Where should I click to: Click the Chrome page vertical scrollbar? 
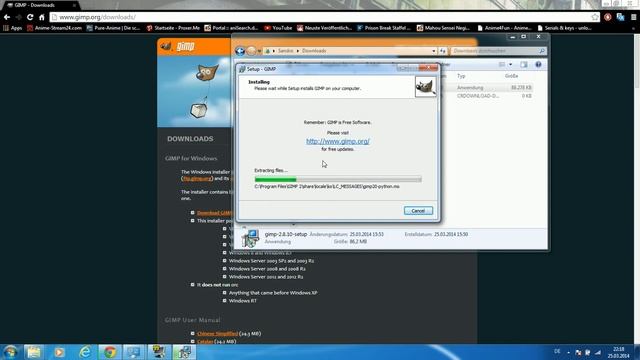tap(636, 188)
